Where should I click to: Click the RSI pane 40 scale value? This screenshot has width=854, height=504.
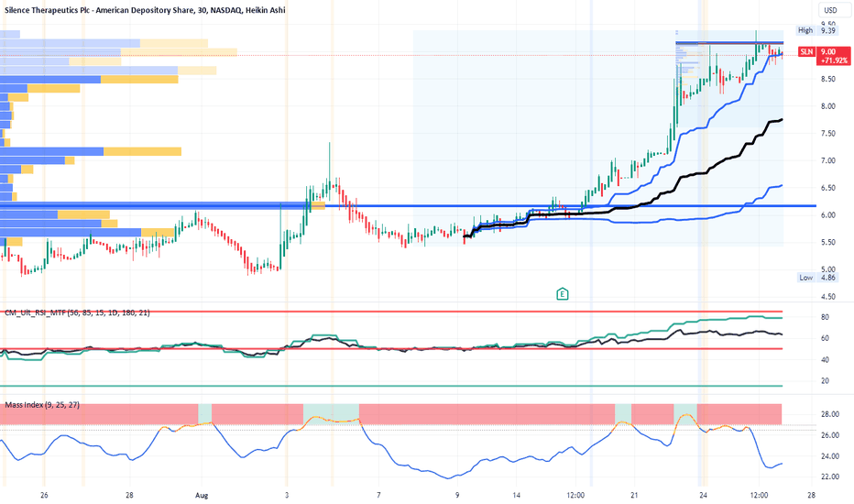coord(825,359)
